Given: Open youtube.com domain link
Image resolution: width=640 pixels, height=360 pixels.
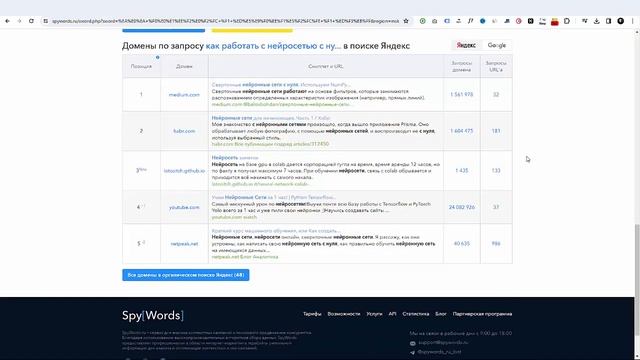Looking at the screenshot, I should (184, 207).
